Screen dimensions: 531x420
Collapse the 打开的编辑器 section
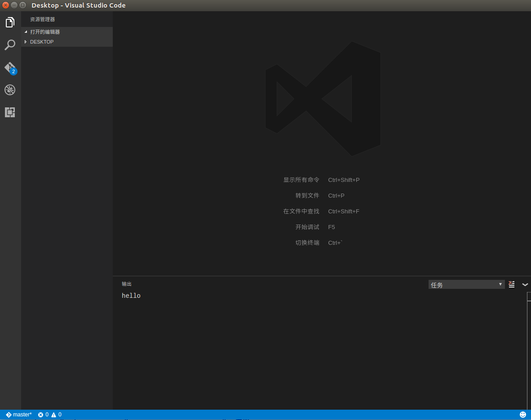[x=67, y=32]
